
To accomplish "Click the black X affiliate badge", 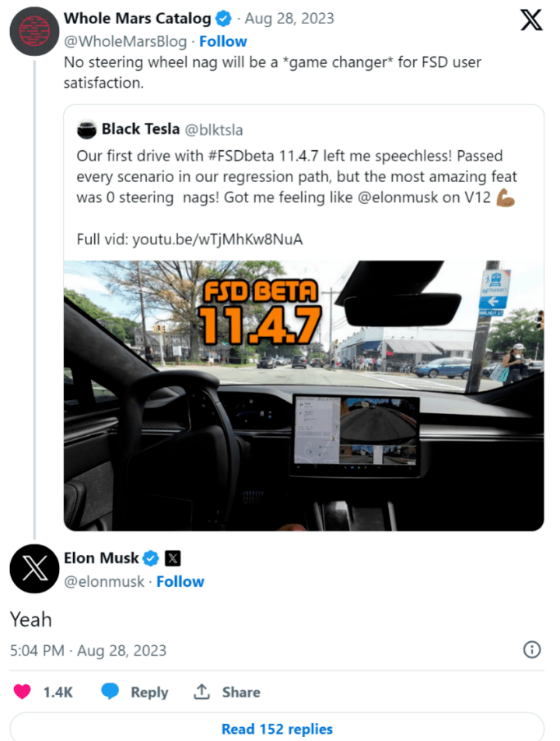I will (x=173, y=558).
